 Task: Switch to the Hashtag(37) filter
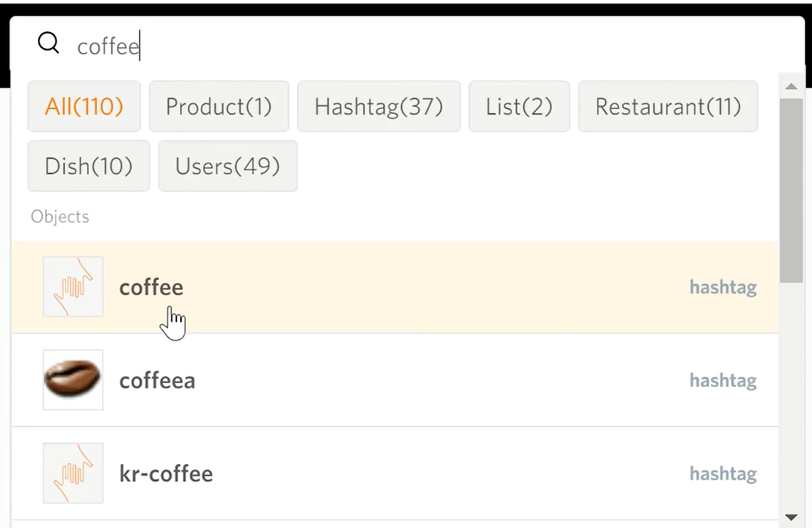[x=378, y=107]
